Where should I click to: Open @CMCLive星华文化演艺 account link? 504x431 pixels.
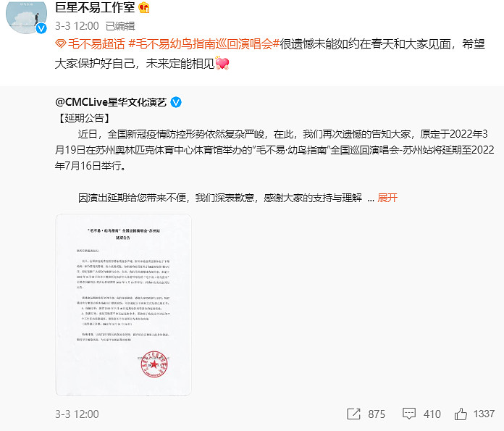pos(111,102)
